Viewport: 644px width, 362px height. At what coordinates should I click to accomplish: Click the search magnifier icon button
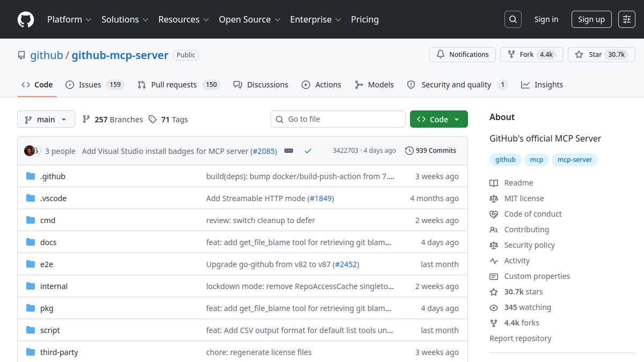click(x=513, y=19)
